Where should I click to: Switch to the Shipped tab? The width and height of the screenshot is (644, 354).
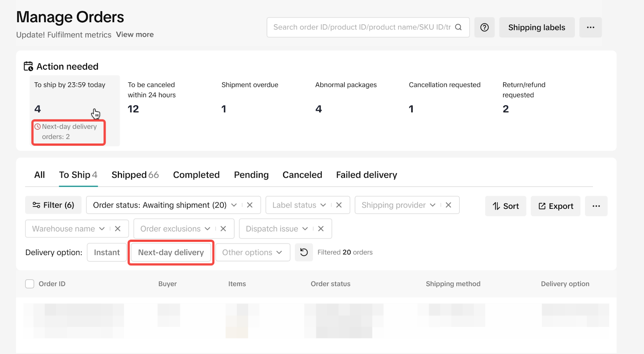(135, 175)
